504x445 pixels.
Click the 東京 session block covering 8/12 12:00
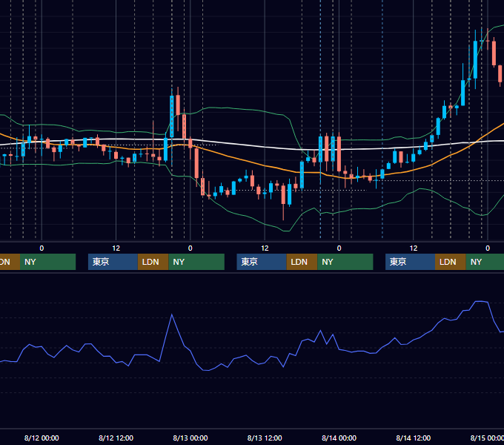113,262
